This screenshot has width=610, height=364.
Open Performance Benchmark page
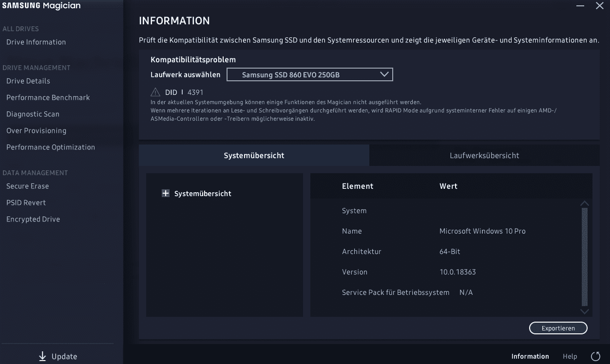(x=48, y=97)
